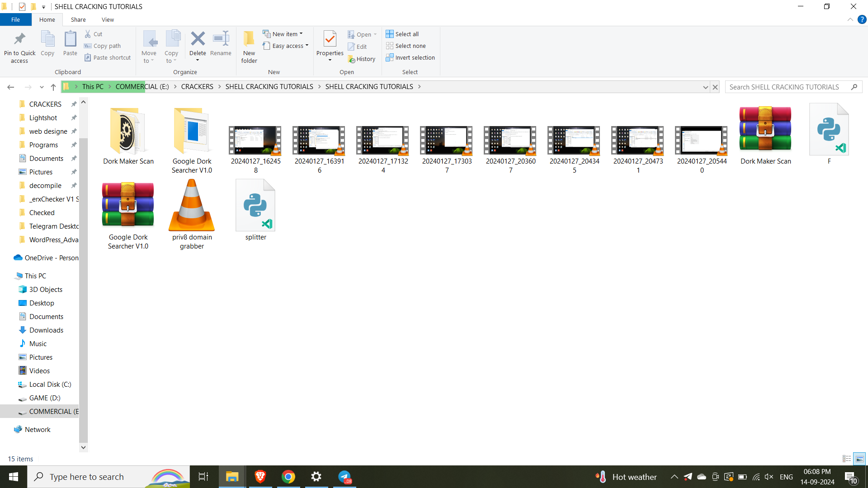Open the View tab in ribbon
This screenshot has height=488, width=868.
pyautogui.click(x=107, y=20)
